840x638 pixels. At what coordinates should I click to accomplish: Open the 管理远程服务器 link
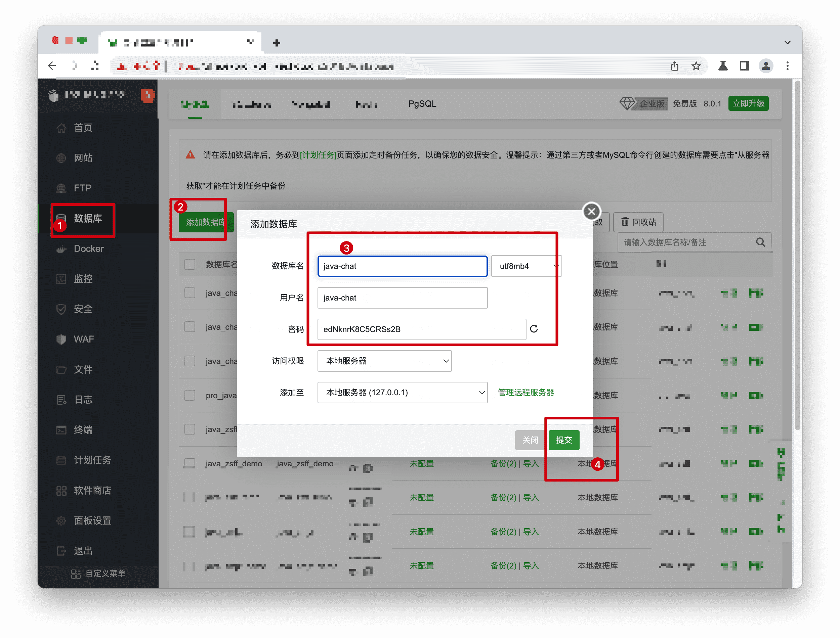(x=526, y=392)
